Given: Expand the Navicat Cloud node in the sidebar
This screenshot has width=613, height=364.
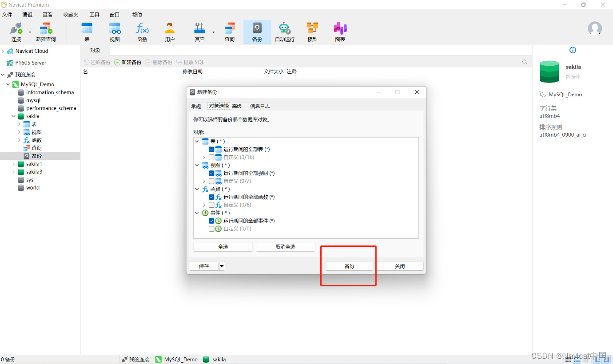Looking at the screenshot, I should [3, 51].
